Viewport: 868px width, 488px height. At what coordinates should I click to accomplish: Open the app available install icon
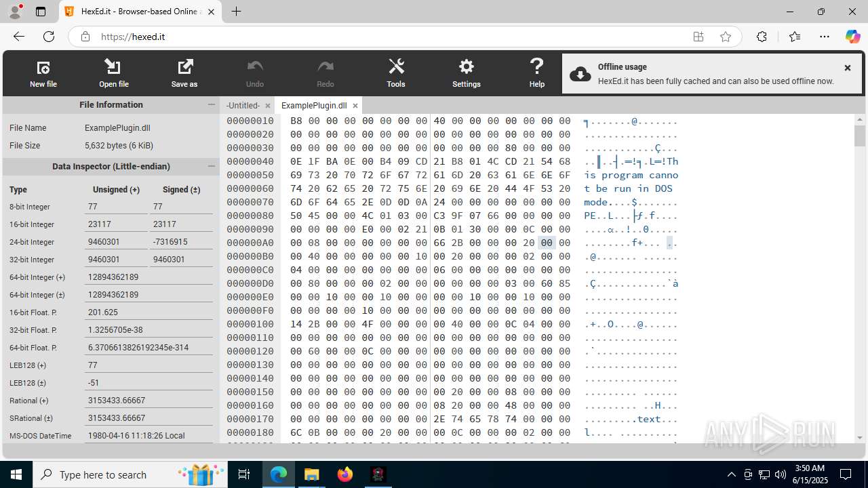(x=698, y=37)
